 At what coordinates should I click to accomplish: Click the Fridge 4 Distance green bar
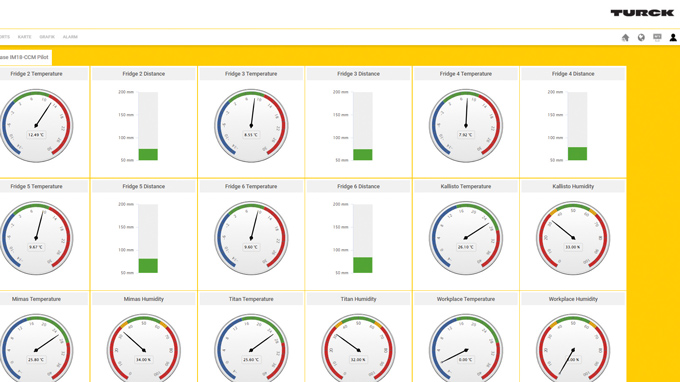coord(577,153)
